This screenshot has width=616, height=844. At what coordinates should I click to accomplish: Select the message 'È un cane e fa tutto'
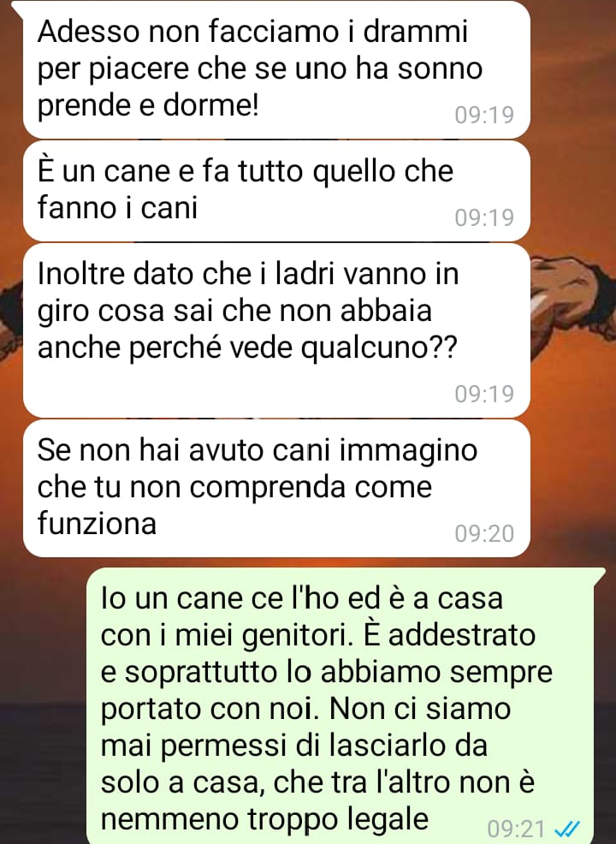(x=276, y=191)
